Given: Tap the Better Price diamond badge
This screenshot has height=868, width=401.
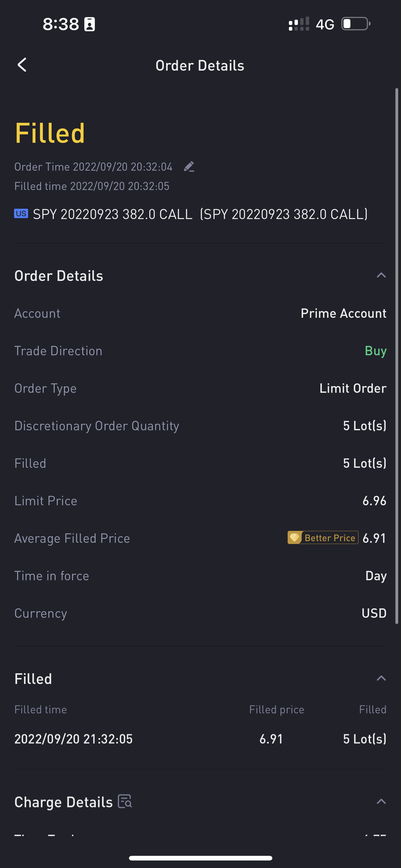Looking at the screenshot, I should (x=323, y=537).
